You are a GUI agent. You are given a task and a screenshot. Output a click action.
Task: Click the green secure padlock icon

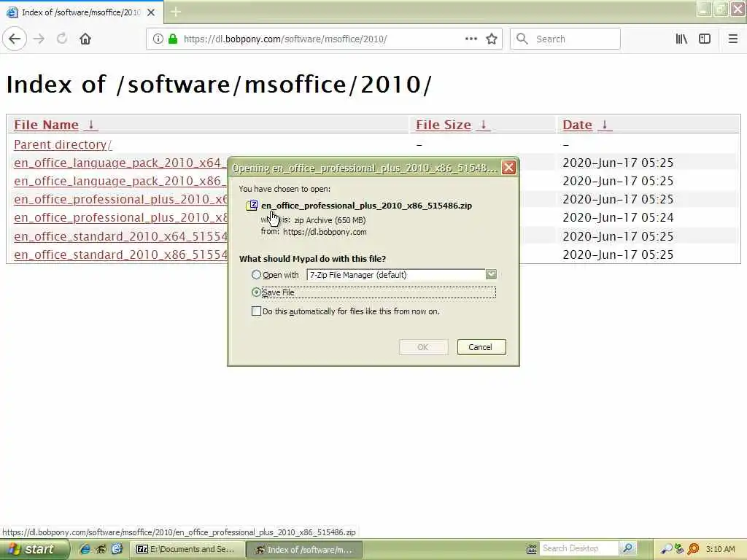pos(172,39)
